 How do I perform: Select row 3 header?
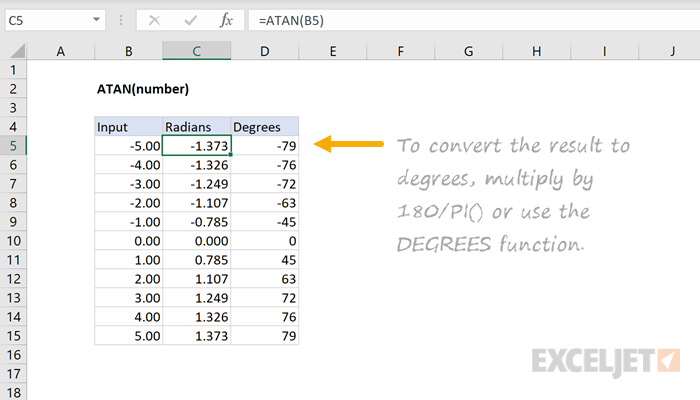13,108
